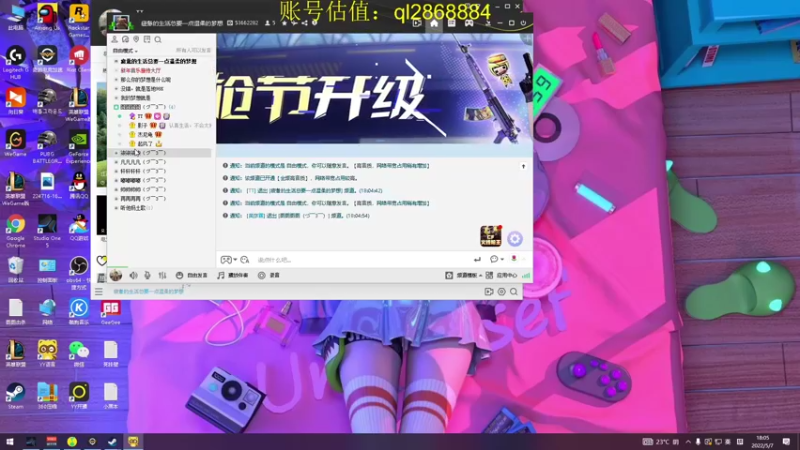Viewport: 800px width, 450px height.
Task: Collapse the top root channel in tree
Action: (x=116, y=61)
